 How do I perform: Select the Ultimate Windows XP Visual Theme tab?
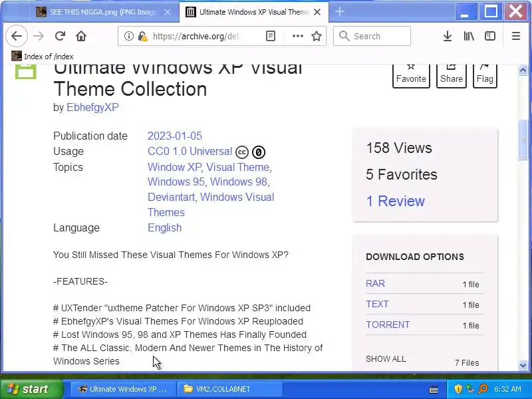254,12
